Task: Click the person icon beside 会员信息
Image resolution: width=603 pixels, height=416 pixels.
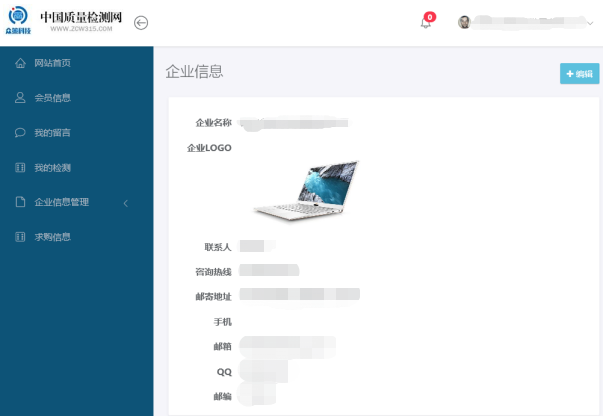Action: coord(20,98)
